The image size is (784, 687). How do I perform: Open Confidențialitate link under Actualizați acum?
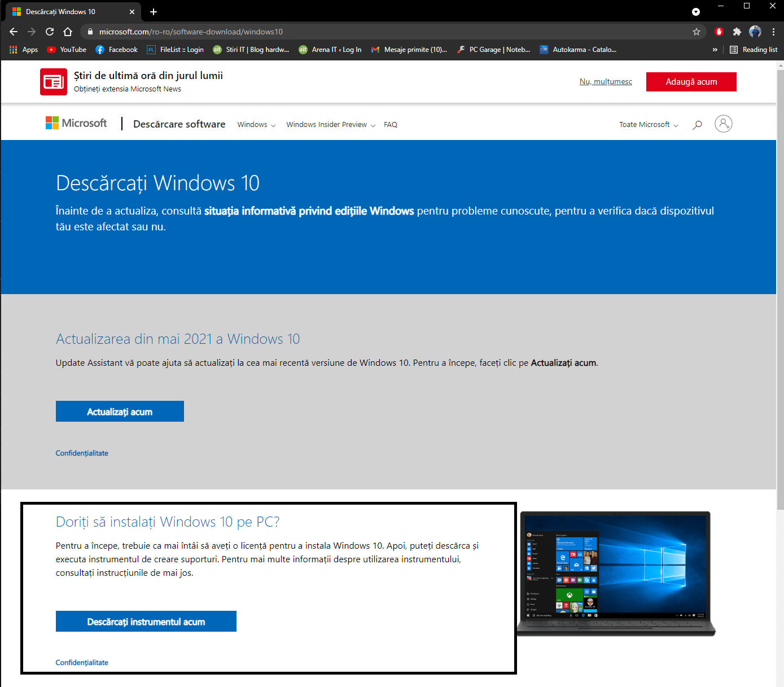[82, 453]
